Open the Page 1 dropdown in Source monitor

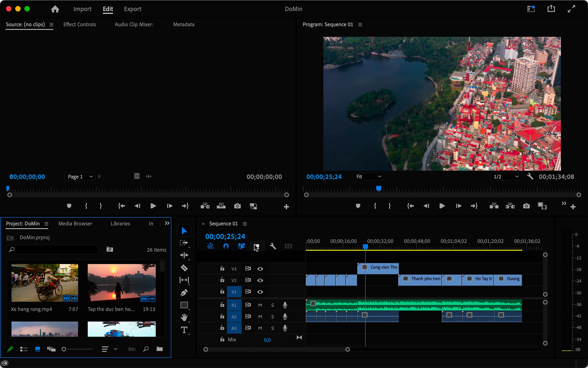tap(80, 177)
